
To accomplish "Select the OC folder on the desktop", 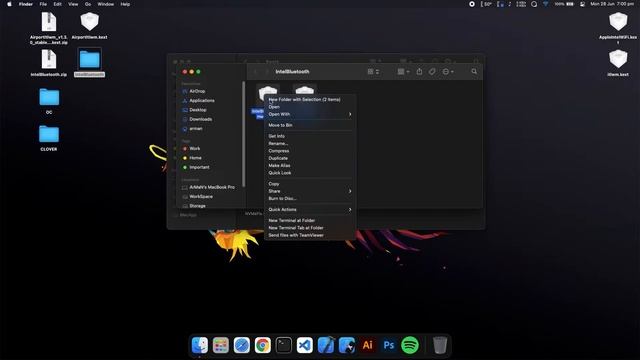I will (49, 101).
